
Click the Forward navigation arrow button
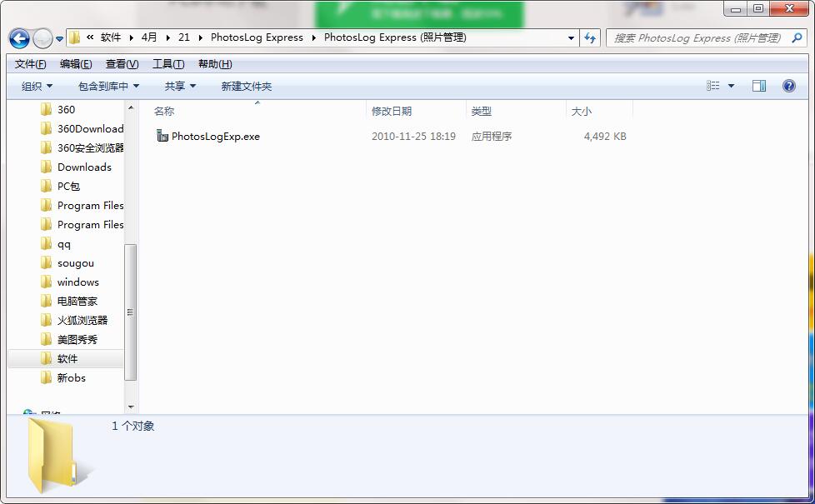point(42,38)
